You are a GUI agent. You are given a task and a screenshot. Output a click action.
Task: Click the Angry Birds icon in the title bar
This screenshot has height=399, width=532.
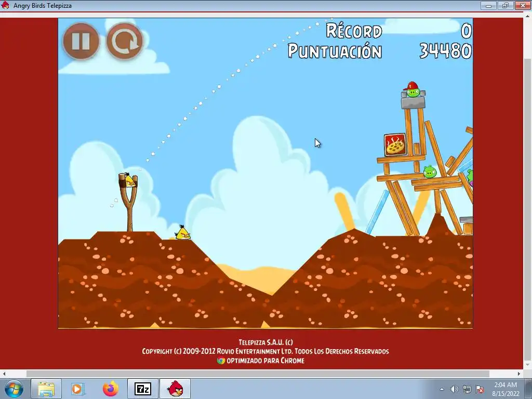tap(5, 5)
